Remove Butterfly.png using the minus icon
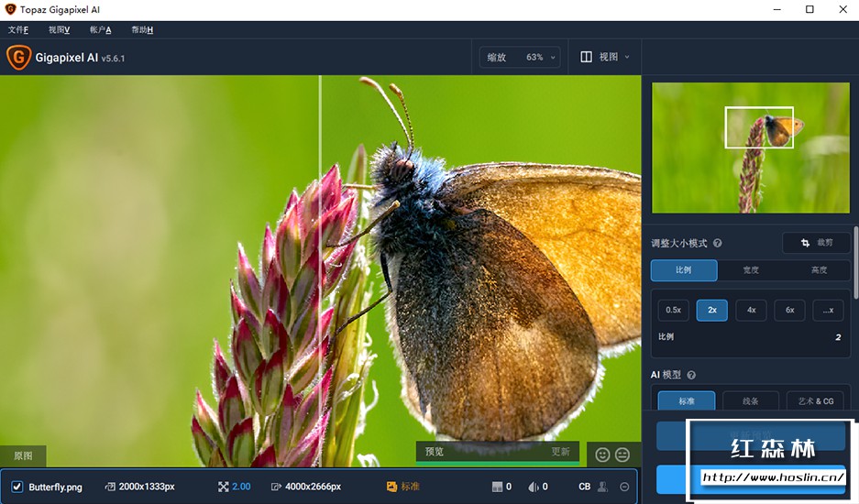Image resolution: width=859 pixels, height=504 pixels. click(624, 487)
